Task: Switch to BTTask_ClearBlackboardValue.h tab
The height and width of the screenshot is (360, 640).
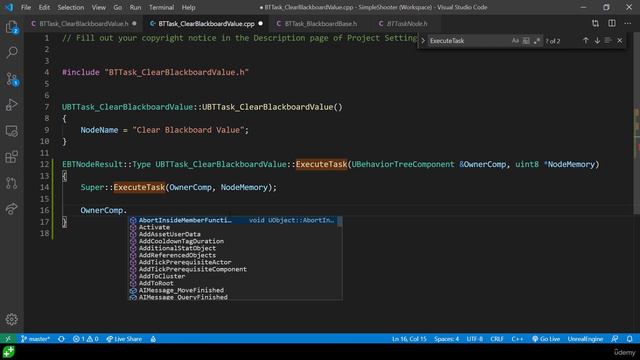Action: pos(84,24)
